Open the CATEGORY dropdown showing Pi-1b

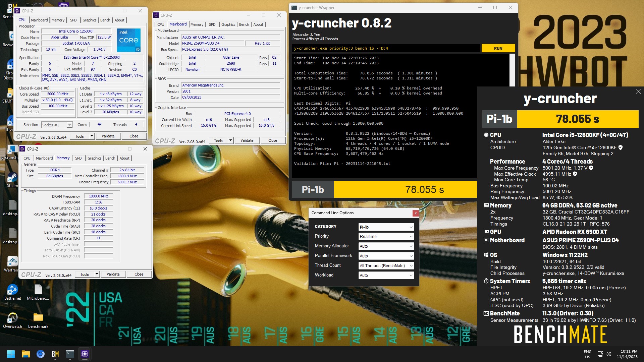click(386, 227)
